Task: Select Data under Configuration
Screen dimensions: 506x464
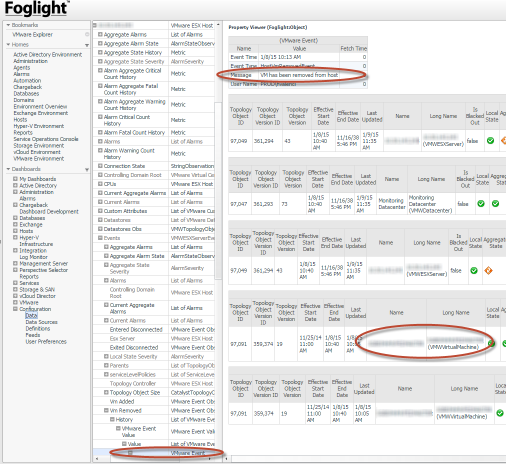Action: (x=31, y=315)
